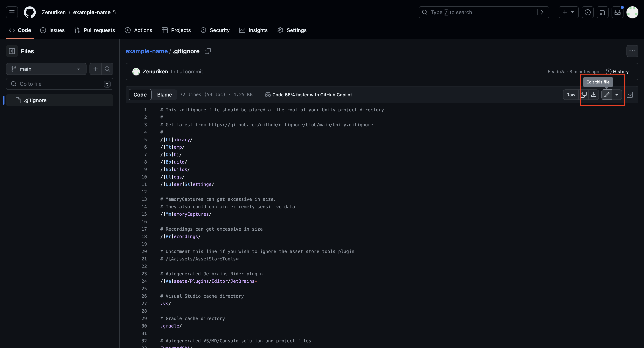The width and height of the screenshot is (644, 348).
Task: Expand the create new plus dropdown
Action: click(x=568, y=12)
